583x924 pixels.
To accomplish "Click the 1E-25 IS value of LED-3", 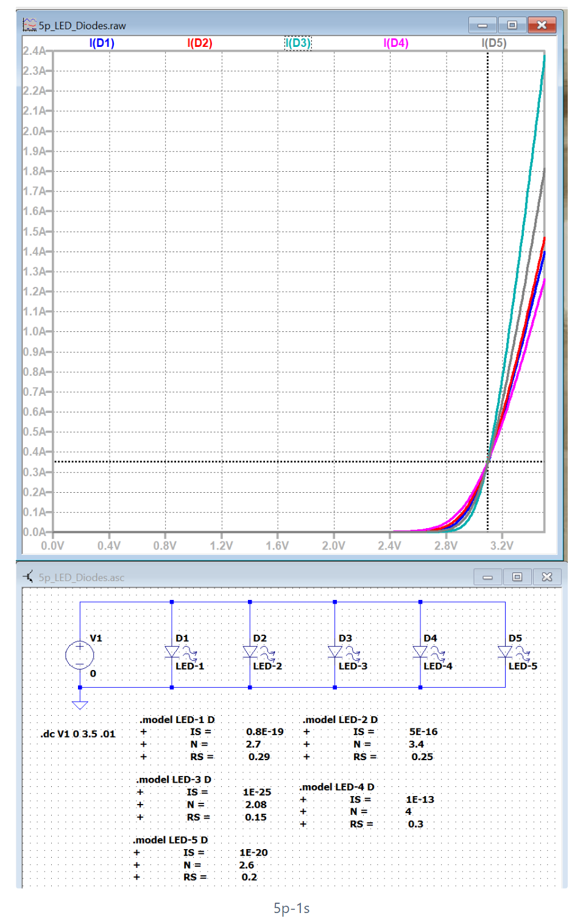I will point(257,792).
